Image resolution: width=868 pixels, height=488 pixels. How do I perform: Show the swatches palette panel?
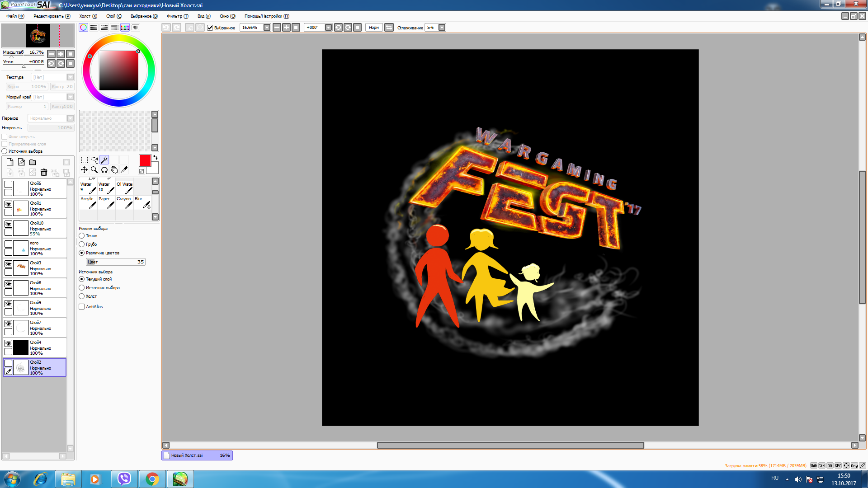[x=125, y=28]
